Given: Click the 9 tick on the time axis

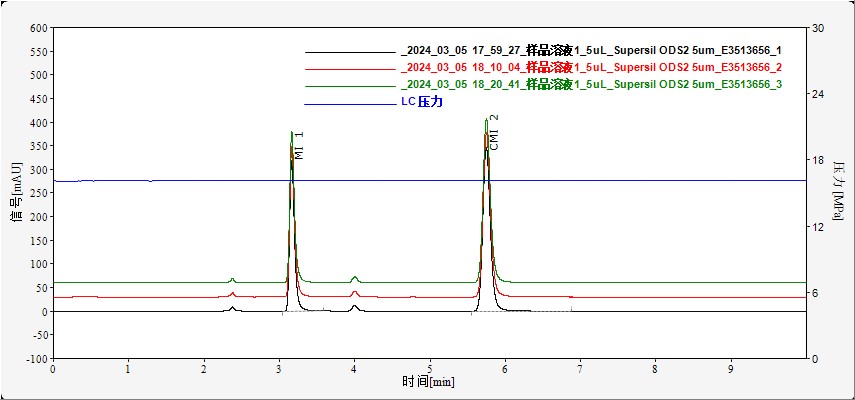Looking at the screenshot, I should (730, 368).
